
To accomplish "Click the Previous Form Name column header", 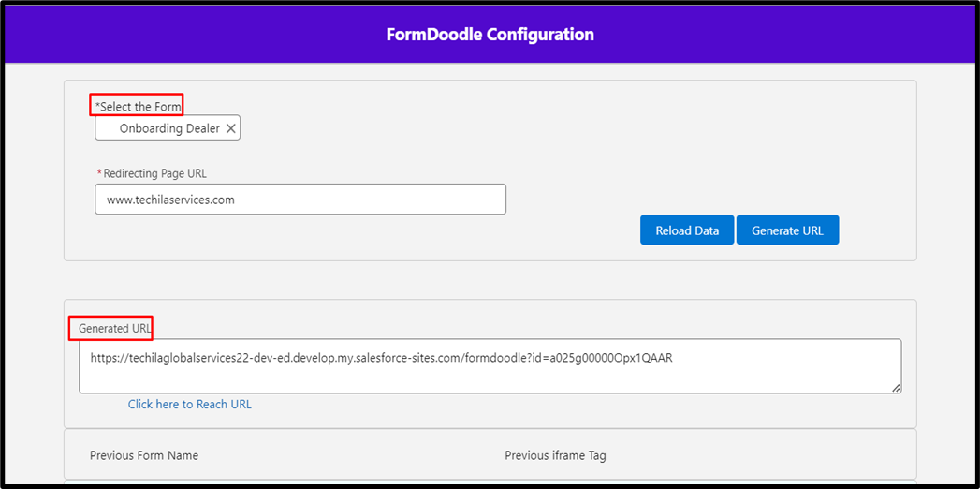I will (x=144, y=455).
